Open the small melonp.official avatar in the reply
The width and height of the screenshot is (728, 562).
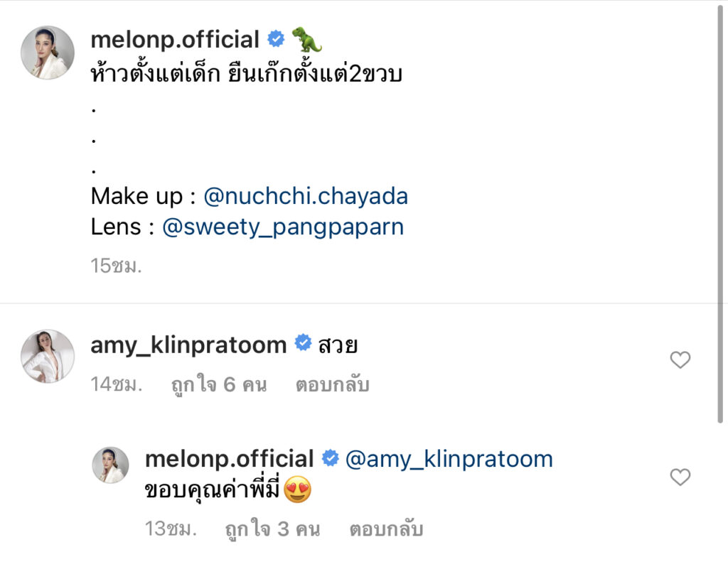[111, 465]
